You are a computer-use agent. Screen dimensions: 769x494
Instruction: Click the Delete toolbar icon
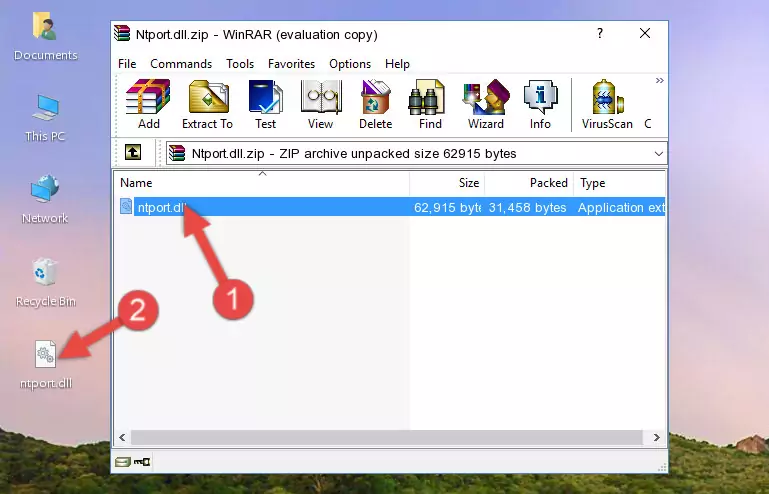click(376, 104)
